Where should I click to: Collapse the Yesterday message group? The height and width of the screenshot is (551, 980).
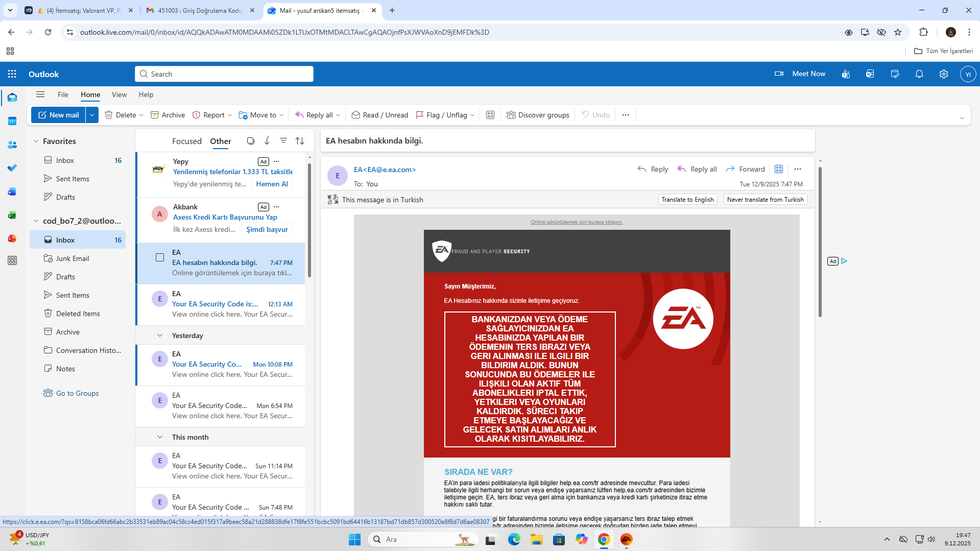tap(160, 336)
